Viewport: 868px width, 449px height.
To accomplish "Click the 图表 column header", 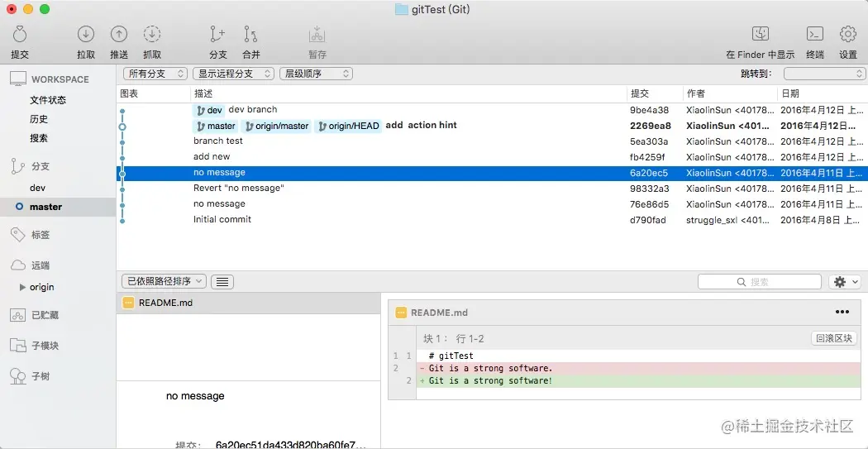I will tap(153, 94).
